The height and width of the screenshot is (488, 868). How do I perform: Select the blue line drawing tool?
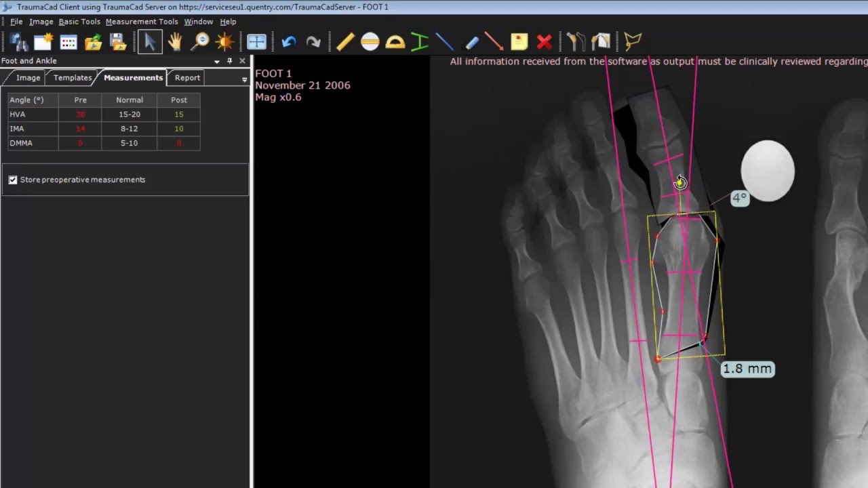(445, 42)
